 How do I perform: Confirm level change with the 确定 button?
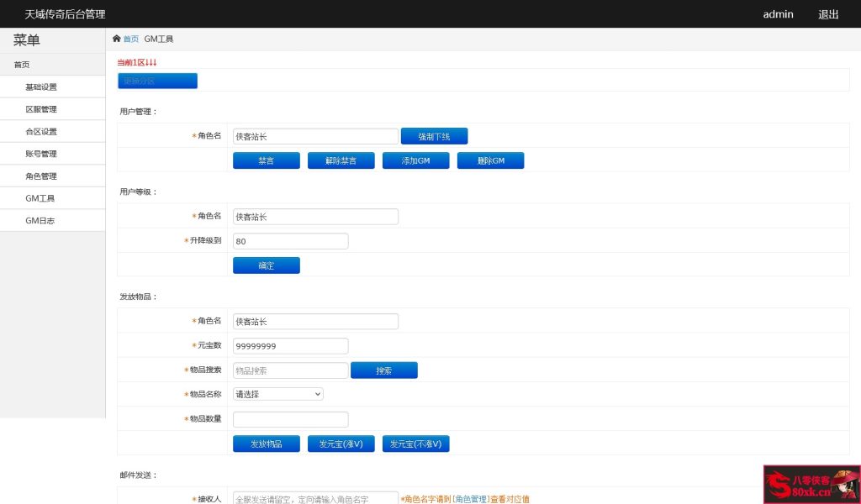[267, 265]
